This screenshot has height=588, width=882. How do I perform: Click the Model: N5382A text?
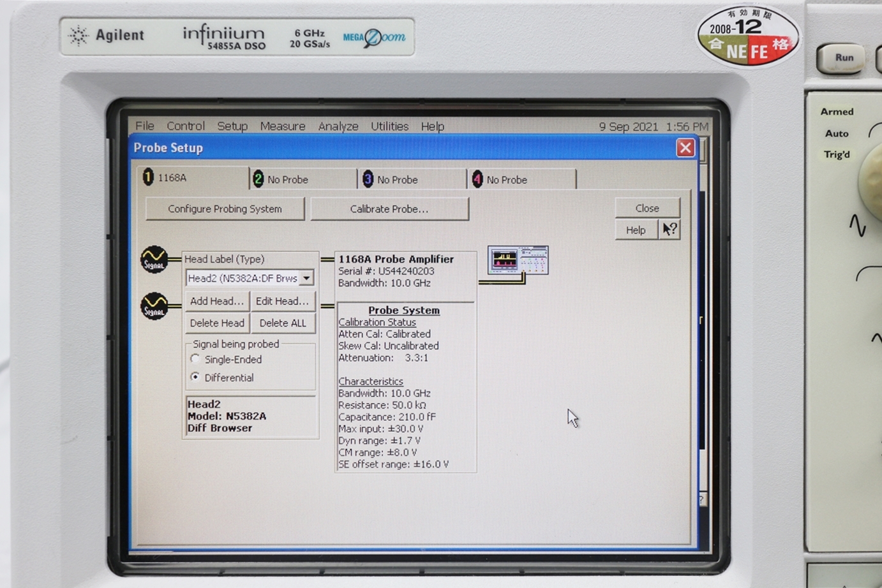click(227, 416)
